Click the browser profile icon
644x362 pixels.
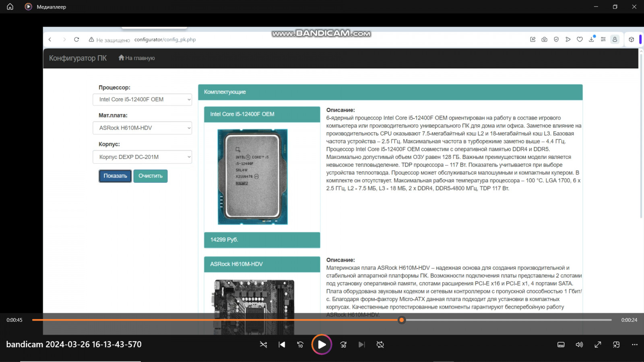coord(615,39)
